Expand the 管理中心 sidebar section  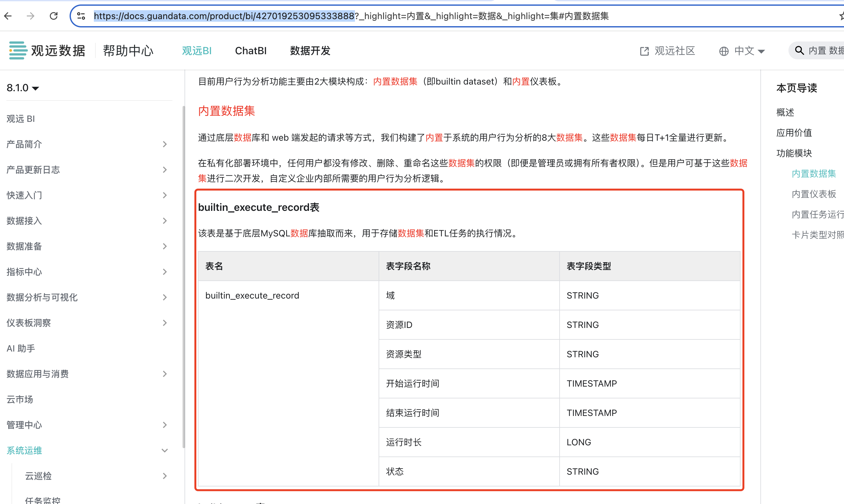(165, 425)
